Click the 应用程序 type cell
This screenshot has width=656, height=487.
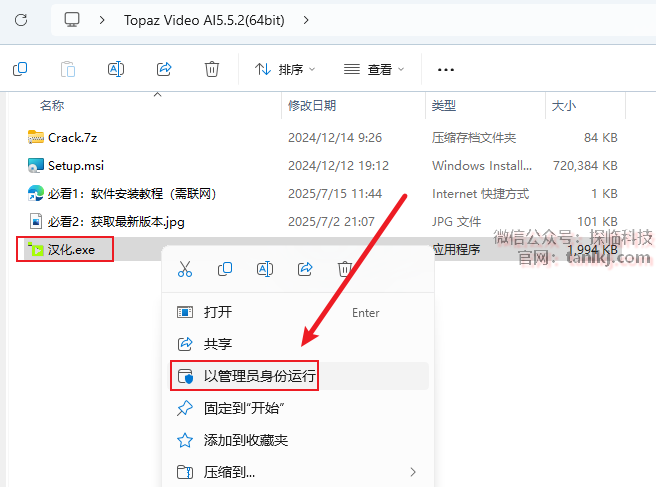tap(456, 250)
